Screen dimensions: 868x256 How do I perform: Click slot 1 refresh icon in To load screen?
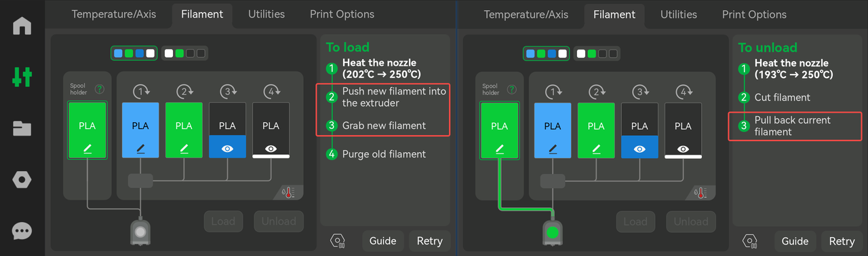pos(140,91)
